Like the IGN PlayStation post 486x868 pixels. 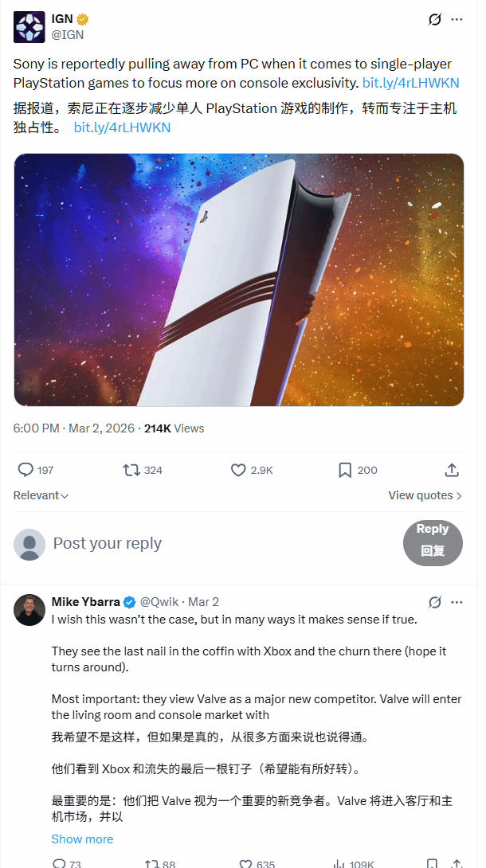click(238, 471)
